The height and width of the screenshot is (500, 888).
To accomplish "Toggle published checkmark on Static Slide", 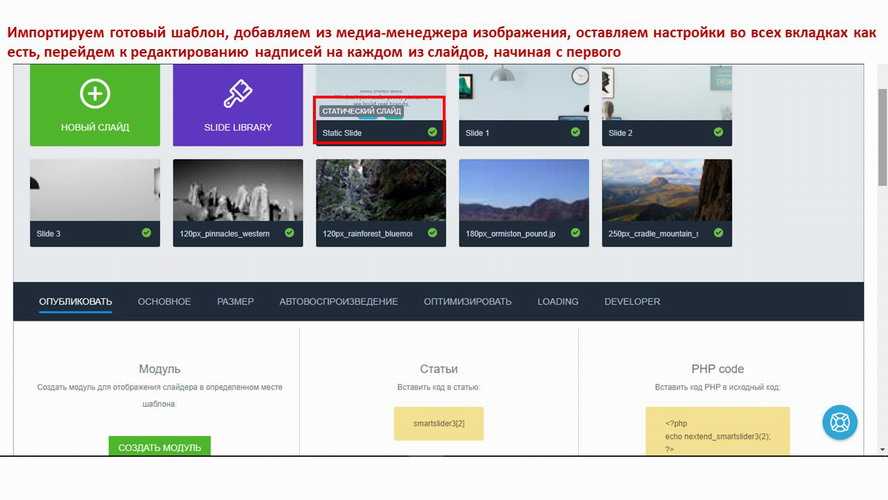I will coord(432,132).
